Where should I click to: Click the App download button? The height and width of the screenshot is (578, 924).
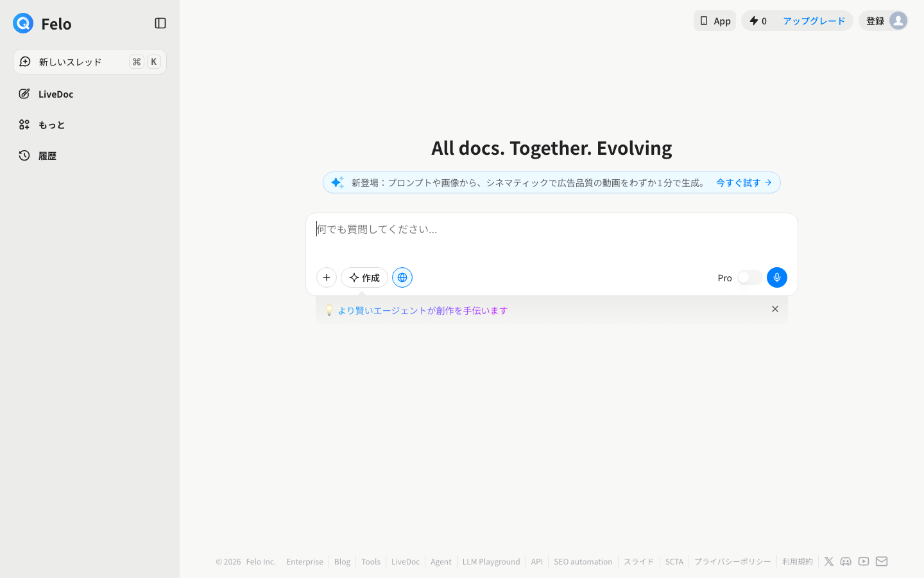[715, 21]
